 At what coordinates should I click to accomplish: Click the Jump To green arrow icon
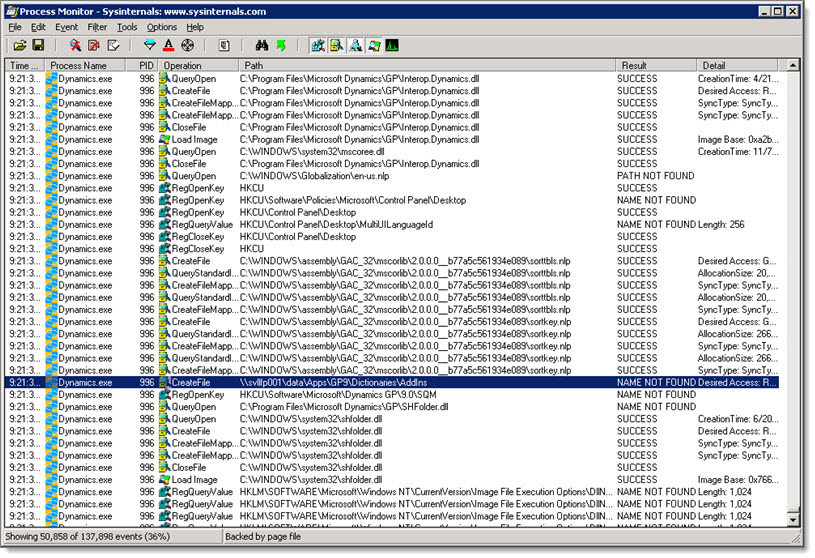click(x=281, y=46)
